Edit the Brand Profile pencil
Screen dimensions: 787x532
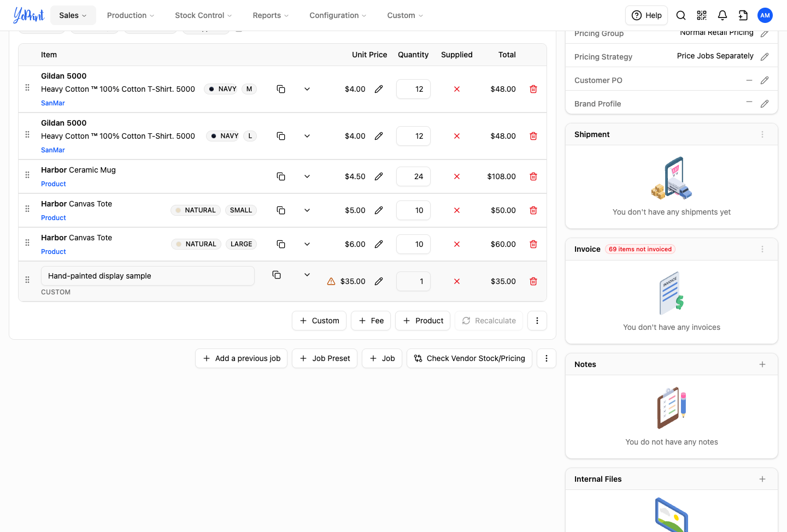pyautogui.click(x=765, y=104)
